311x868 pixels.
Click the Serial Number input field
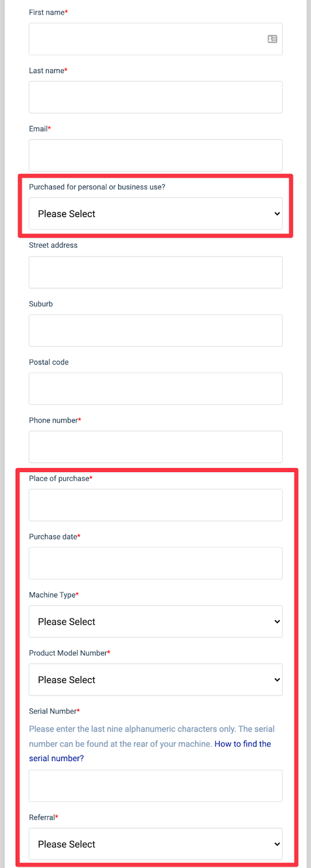(155, 786)
